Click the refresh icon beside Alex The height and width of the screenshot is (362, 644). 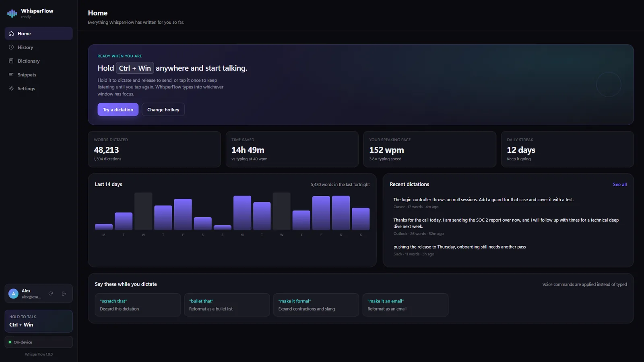pyautogui.click(x=51, y=294)
